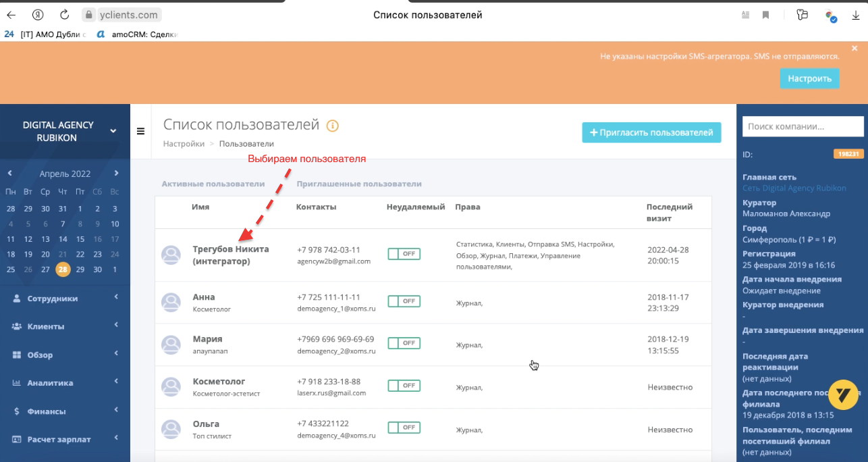The width and height of the screenshot is (868, 462).
Task: Open Сеть Digital Agency Rubikon network link
Action: (x=794, y=188)
